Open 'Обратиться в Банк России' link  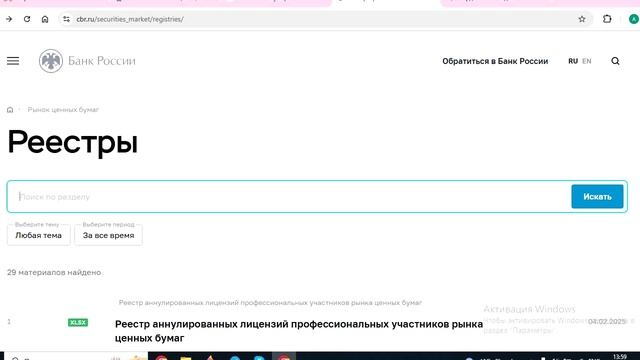coord(495,61)
